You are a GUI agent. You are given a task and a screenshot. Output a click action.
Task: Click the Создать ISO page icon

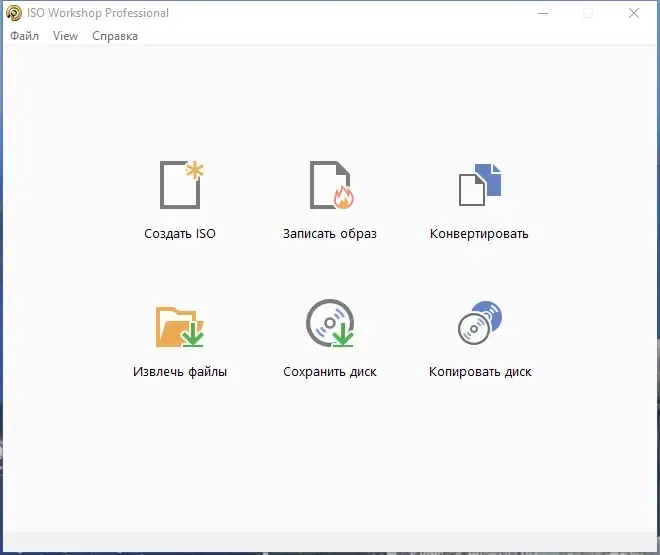coord(181,185)
